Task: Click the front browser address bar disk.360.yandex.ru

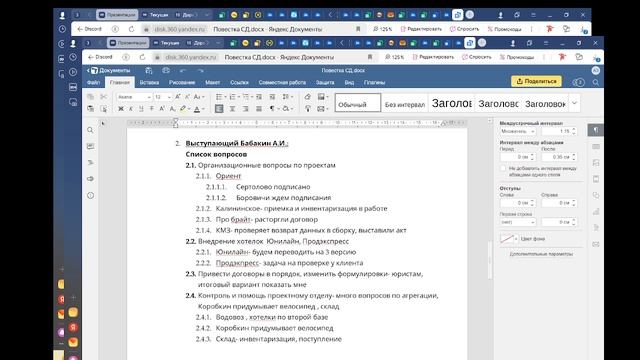Action: coord(191,57)
